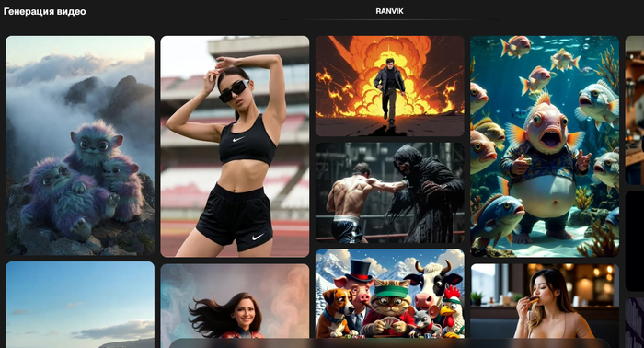Screen dimensions: 644x348
Task: Open the woman eating in cafe thumbnail
Action: click(545, 301)
